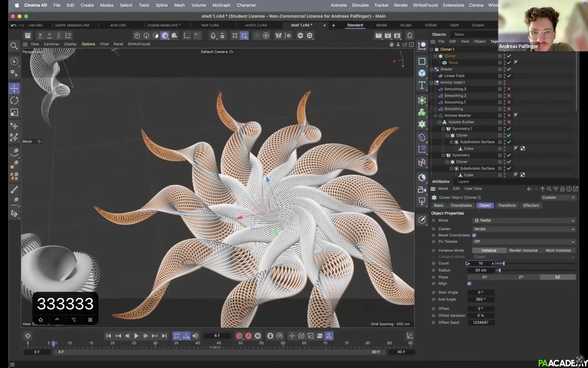Switch to the Coordinates tab

pyautogui.click(x=461, y=205)
